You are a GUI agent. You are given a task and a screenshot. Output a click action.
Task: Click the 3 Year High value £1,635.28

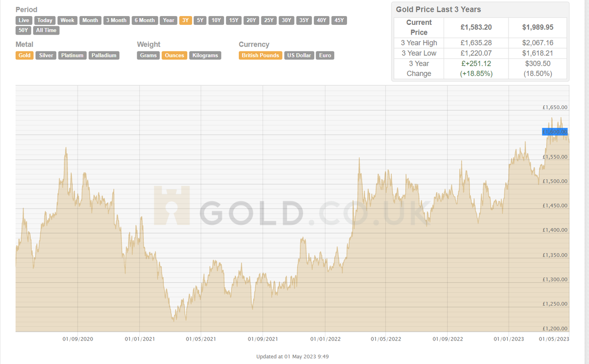pos(475,43)
